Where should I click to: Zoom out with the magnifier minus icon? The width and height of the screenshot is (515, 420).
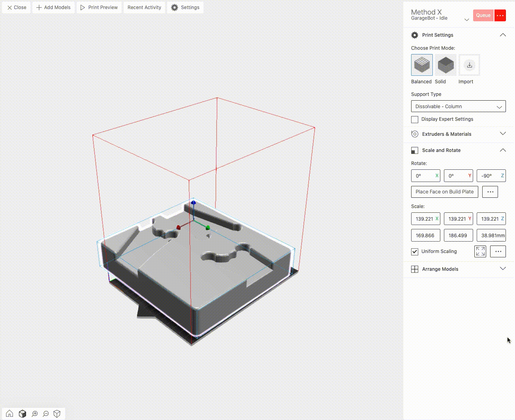[46, 413]
